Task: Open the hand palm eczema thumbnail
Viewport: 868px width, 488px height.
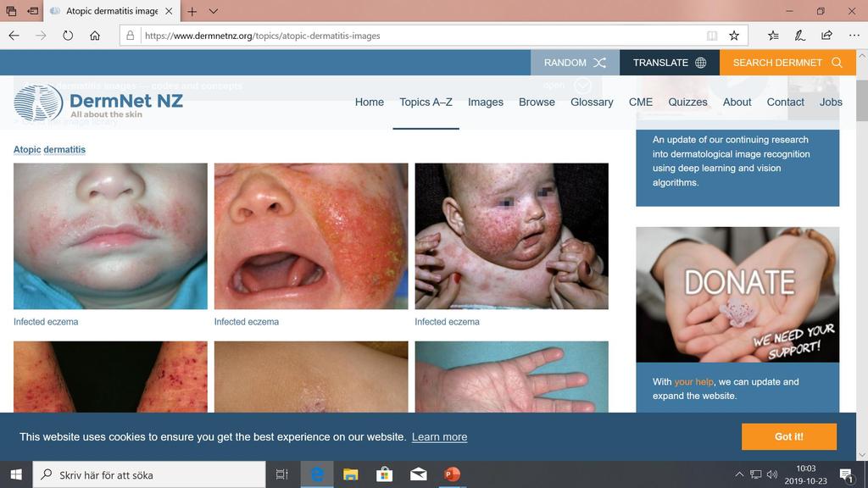Action: click(x=511, y=377)
